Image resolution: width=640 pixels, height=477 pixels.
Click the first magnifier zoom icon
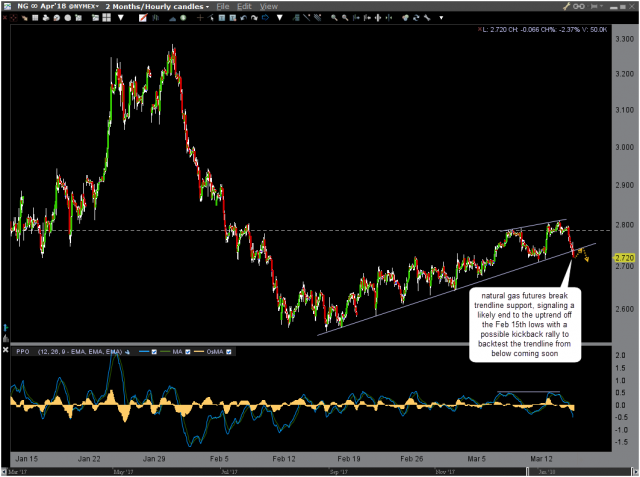click(x=334, y=18)
